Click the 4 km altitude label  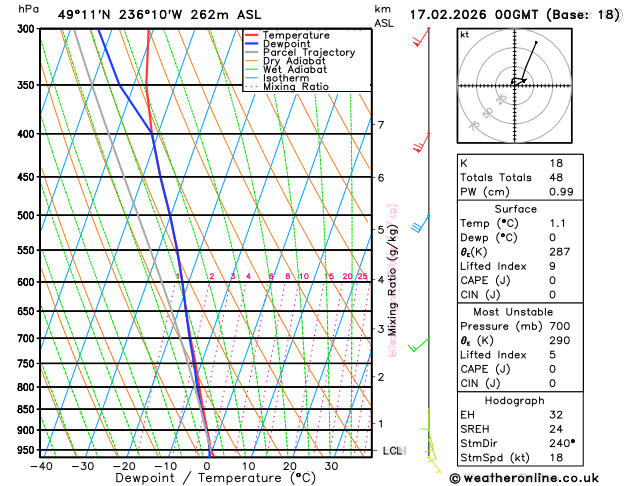(x=381, y=279)
